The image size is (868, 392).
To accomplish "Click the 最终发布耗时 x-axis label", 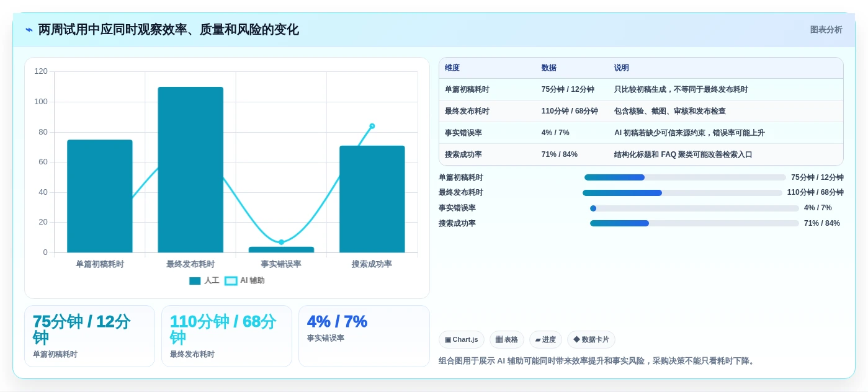I will click(190, 264).
